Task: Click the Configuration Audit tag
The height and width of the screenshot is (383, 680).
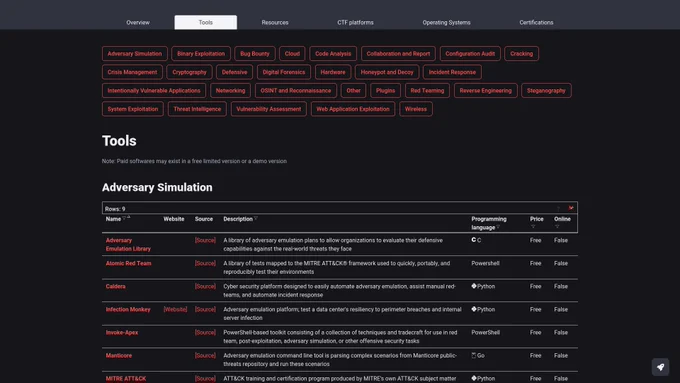Action: tap(470, 54)
